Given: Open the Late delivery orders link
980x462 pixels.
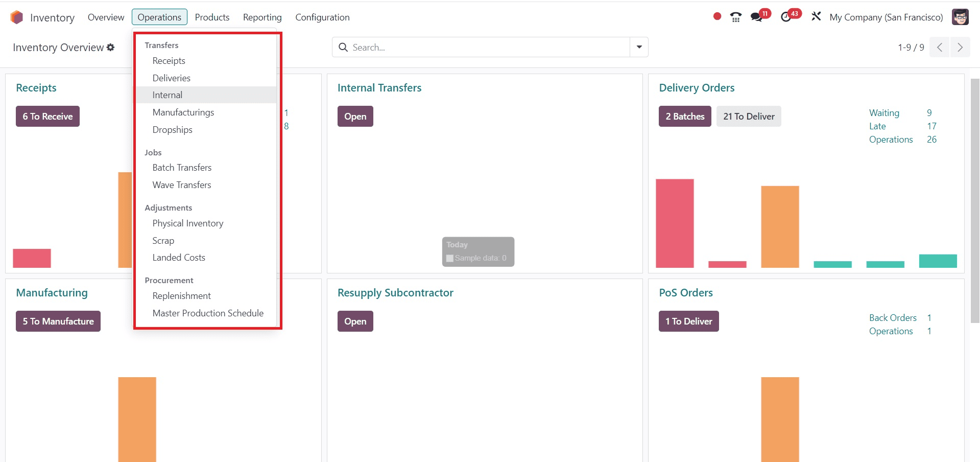Looking at the screenshot, I should point(877,126).
